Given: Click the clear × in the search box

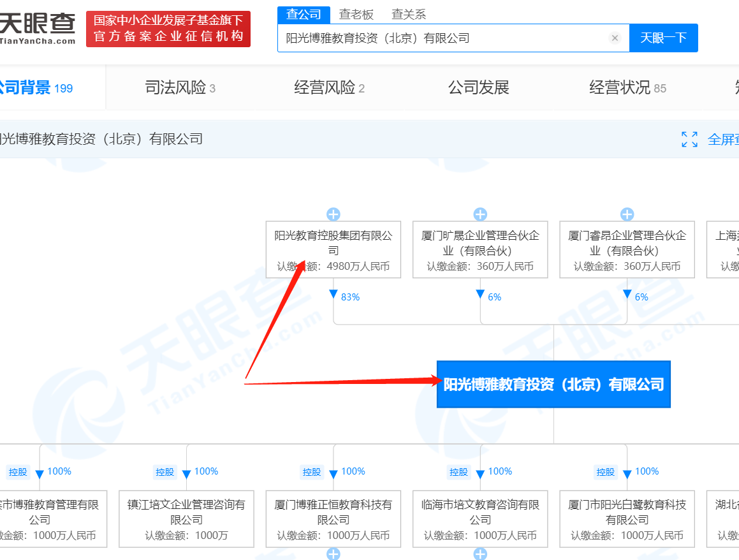Looking at the screenshot, I should [614, 38].
